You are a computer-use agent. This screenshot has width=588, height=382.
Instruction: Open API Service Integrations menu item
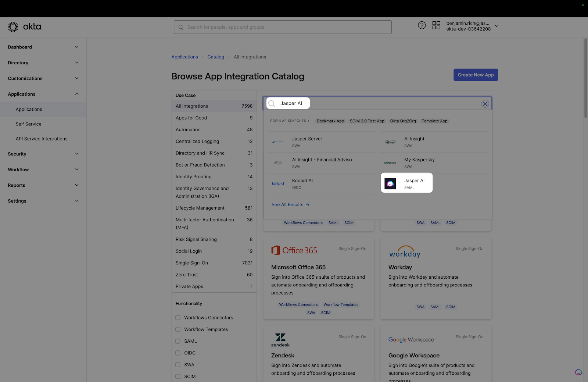pyautogui.click(x=42, y=139)
